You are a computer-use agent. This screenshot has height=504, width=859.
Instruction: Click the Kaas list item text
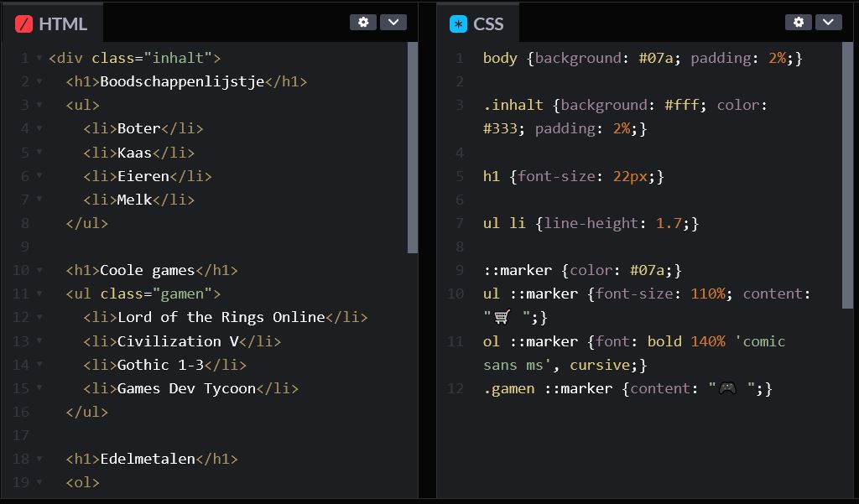(135, 153)
